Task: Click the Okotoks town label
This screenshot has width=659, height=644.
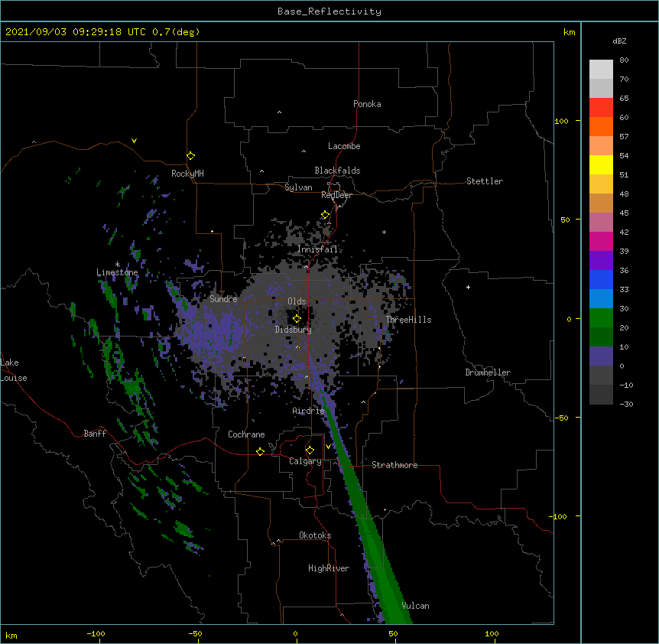Action: pos(315,535)
